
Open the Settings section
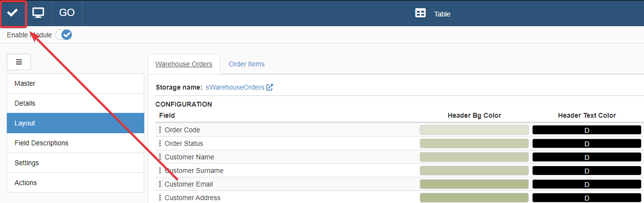coord(76,163)
